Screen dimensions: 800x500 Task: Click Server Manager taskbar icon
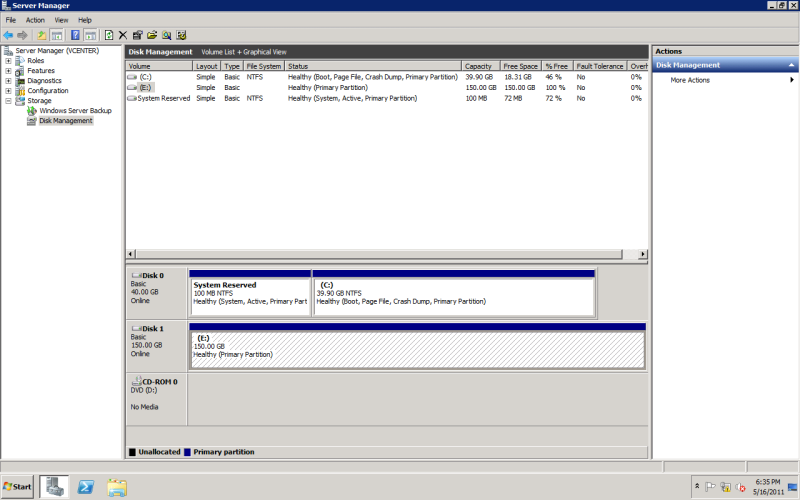click(54, 487)
